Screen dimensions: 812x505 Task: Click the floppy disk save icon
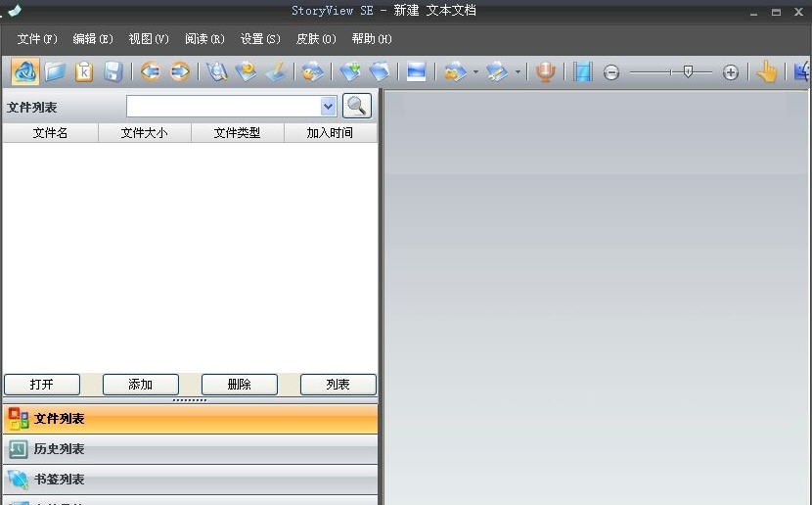(x=113, y=72)
